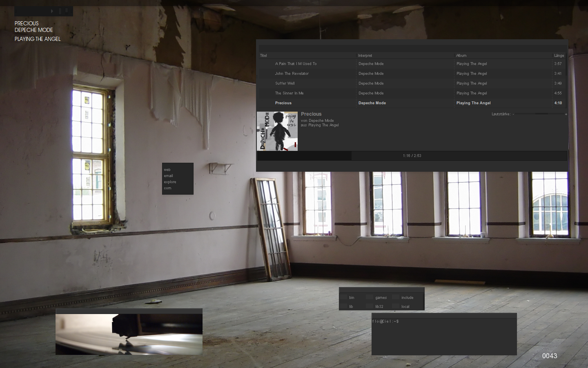588x368 pixels.
Task: Click the Playing The Angel album cover
Action: [x=277, y=131]
